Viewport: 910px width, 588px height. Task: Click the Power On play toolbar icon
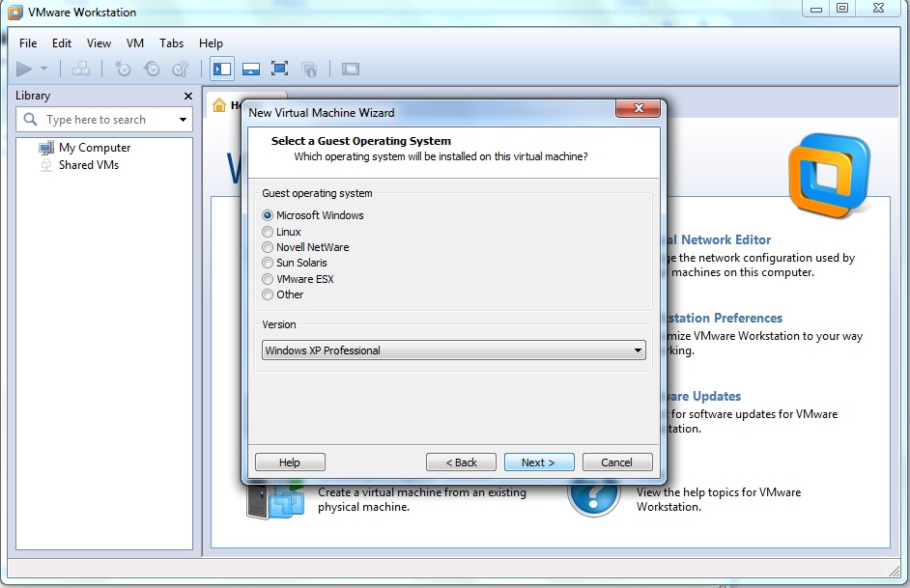pos(24,69)
